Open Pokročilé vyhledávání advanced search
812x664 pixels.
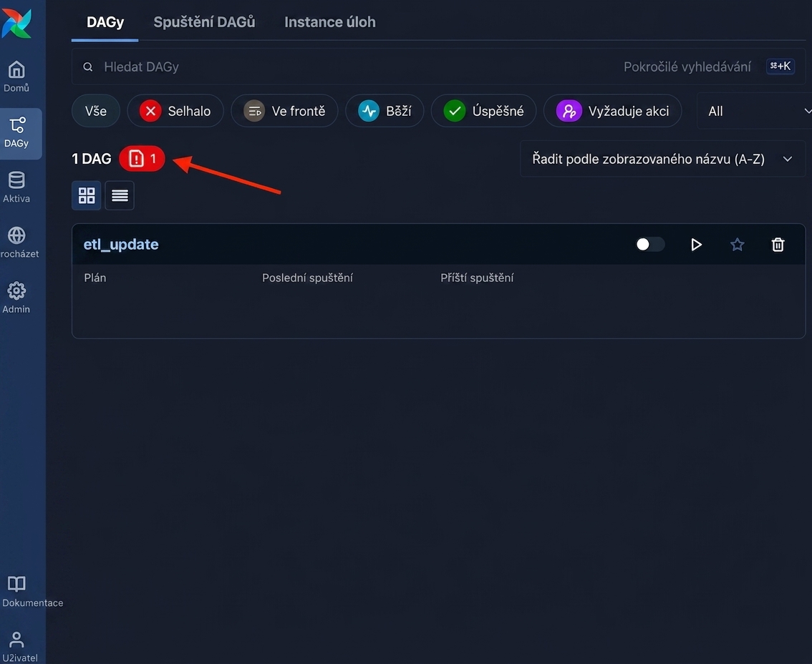tap(687, 67)
